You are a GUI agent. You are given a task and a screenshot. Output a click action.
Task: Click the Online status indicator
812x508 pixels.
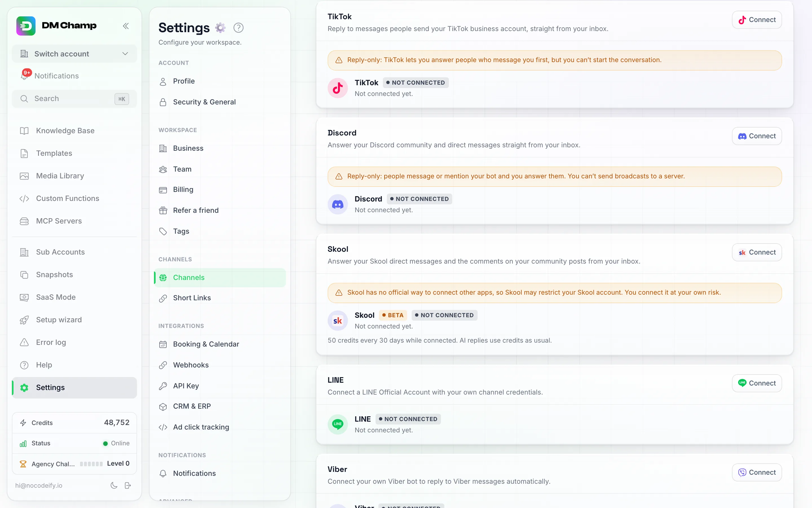pos(116,443)
